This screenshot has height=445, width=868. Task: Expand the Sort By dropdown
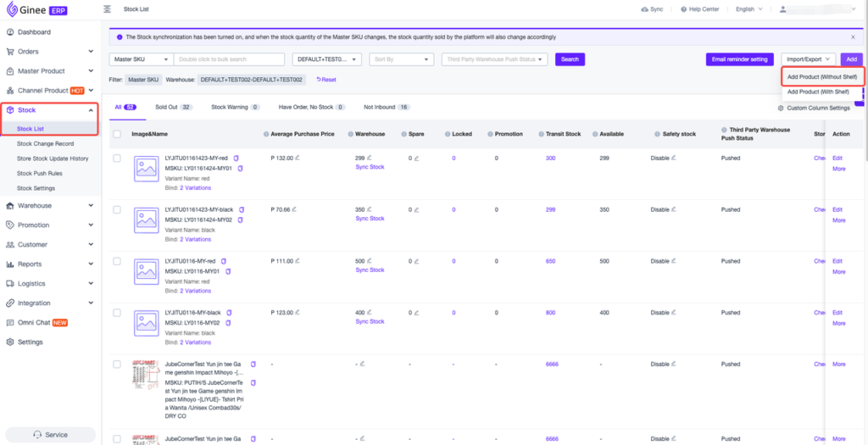tap(400, 59)
